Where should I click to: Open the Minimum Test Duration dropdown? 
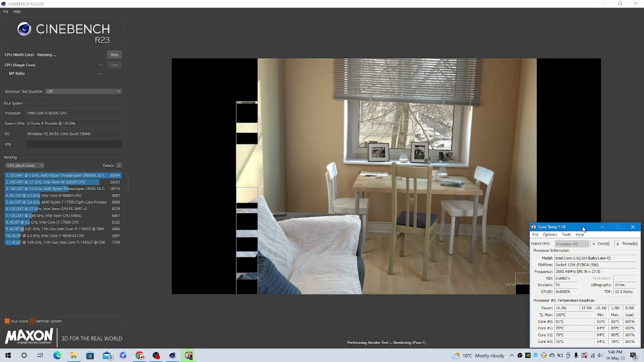tap(84, 92)
